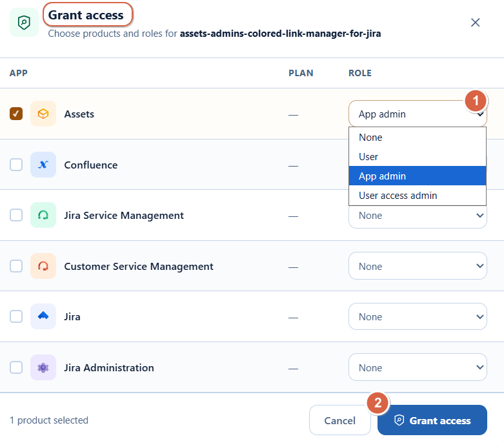Click the Confluence app name
The height and width of the screenshot is (441, 504).
(x=91, y=165)
